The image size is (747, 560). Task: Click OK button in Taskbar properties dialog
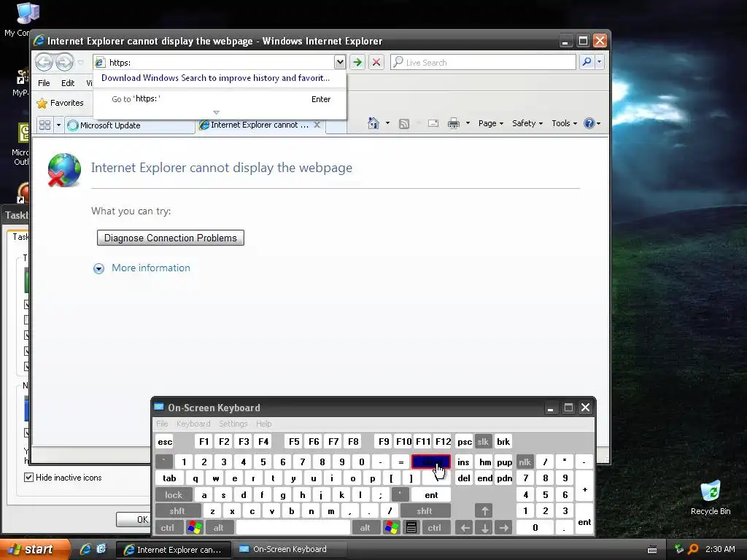[134, 519]
